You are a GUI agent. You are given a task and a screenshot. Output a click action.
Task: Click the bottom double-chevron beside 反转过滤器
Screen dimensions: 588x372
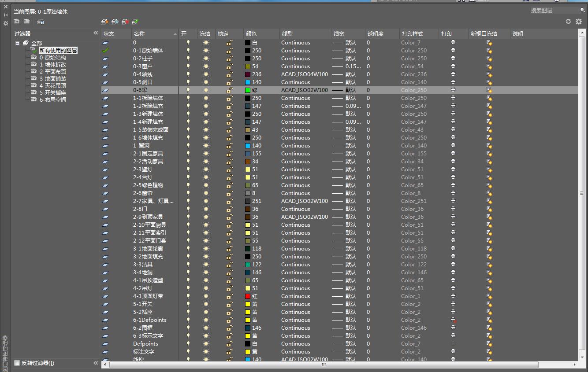[x=96, y=363]
